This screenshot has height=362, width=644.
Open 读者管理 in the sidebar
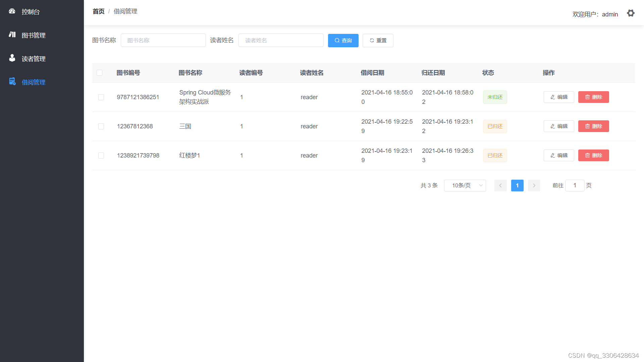pyautogui.click(x=42, y=59)
